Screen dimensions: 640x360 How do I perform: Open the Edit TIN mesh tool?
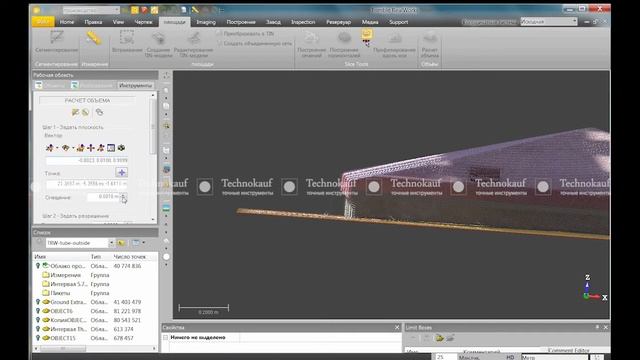tap(193, 44)
